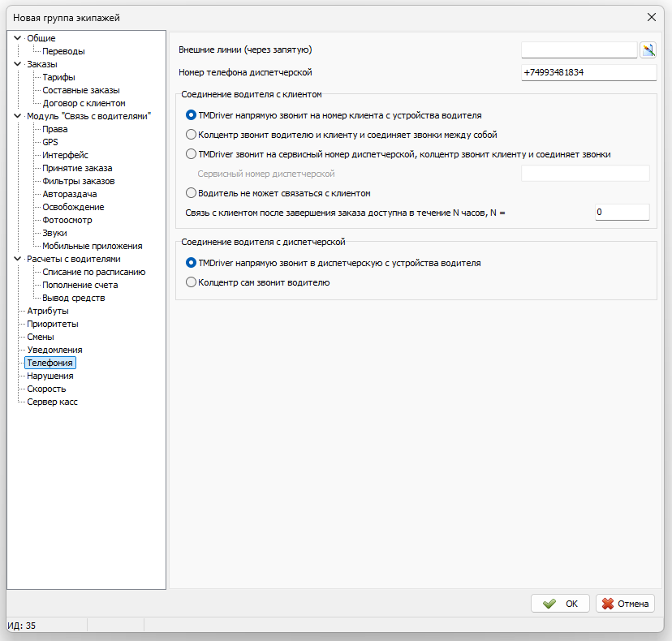The height and width of the screenshot is (641, 672).
Task: Collapse the Общие tree node
Action: click(18, 37)
